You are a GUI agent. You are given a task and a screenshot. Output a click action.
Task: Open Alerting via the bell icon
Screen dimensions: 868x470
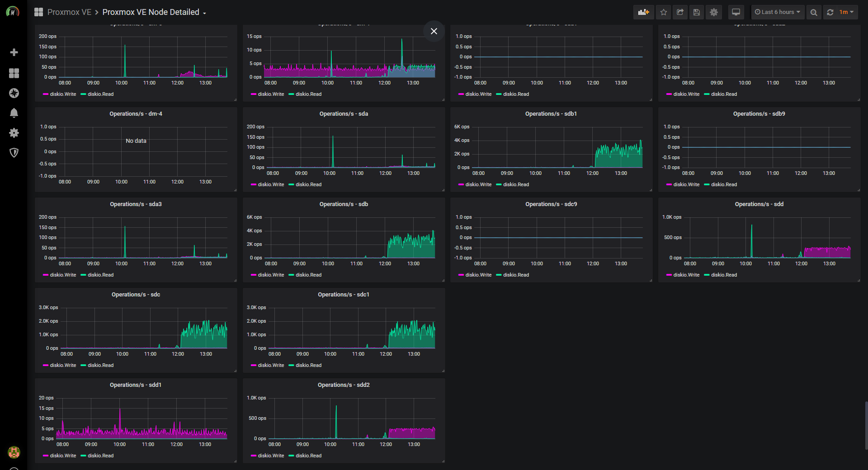coord(14,113)
